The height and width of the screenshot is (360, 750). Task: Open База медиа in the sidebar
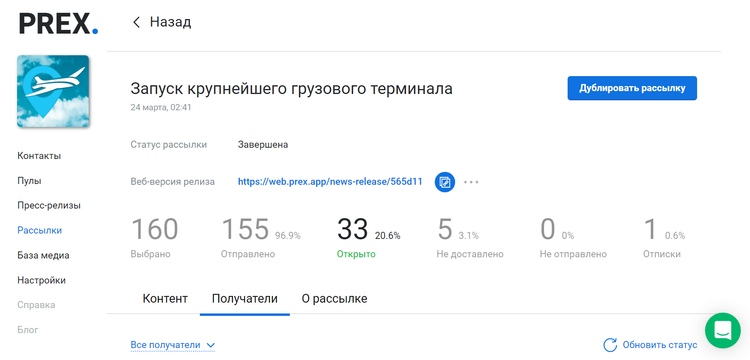(44, 255)
